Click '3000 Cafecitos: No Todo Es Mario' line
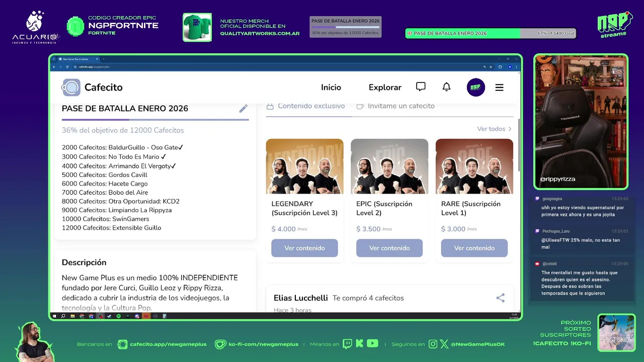The width and height of the screenshot is (644, 362). click(x=114, y=157)
